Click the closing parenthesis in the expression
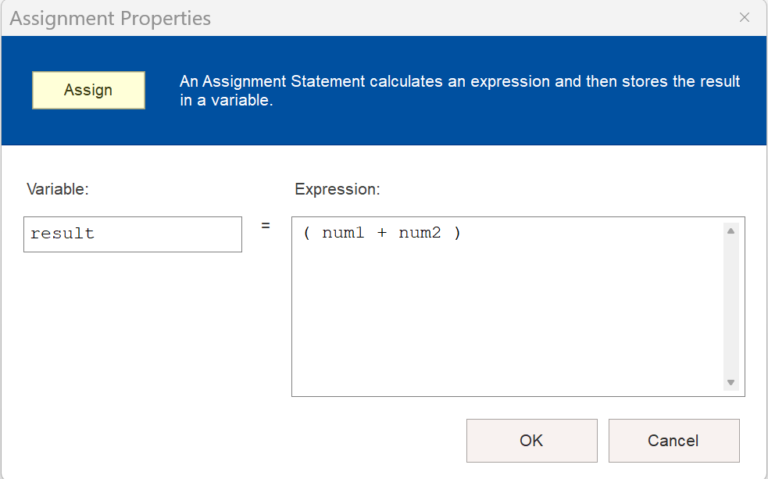 click(457, 234)
